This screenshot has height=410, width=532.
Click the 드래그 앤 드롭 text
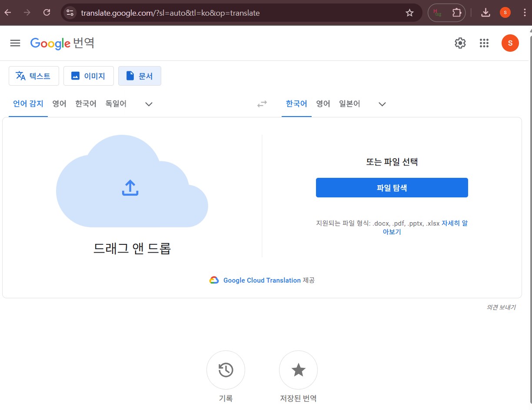click(132, 248)
